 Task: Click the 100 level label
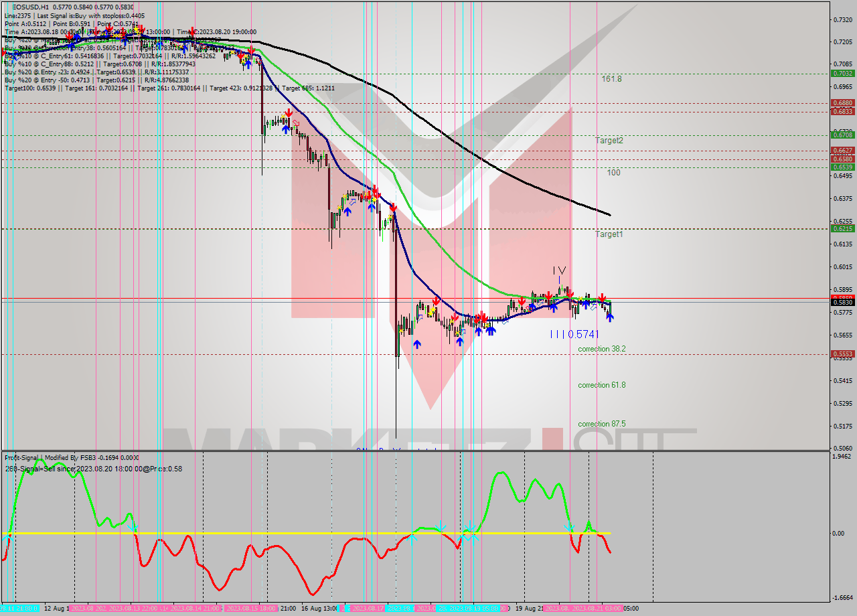pos(613,173)
